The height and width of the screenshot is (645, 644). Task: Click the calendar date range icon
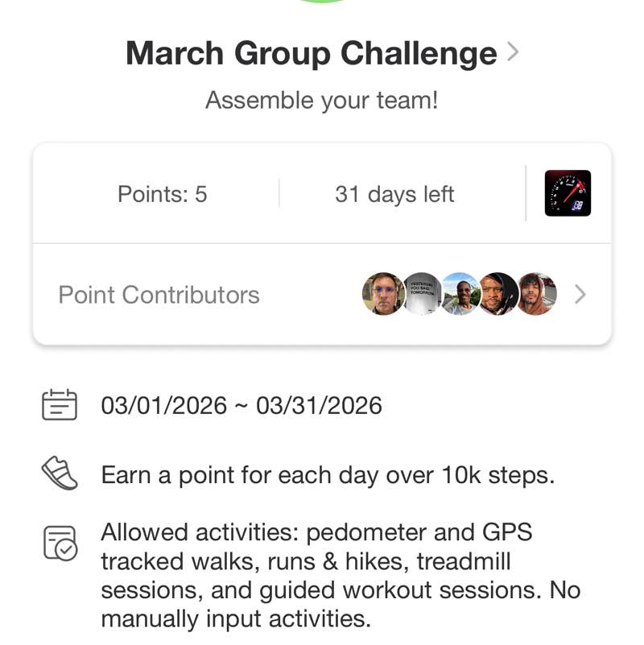click(x=60, y=405)
